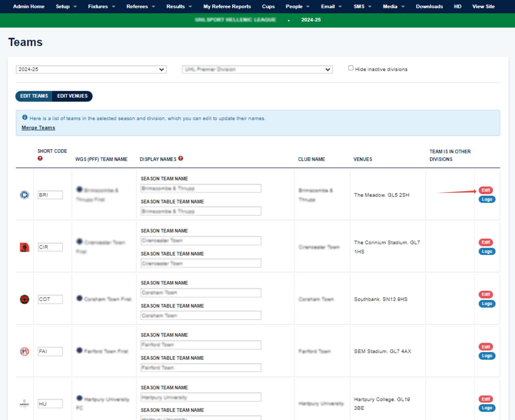
Task: Click the FAI team crest logo
Action: click(x=24, y=351)
